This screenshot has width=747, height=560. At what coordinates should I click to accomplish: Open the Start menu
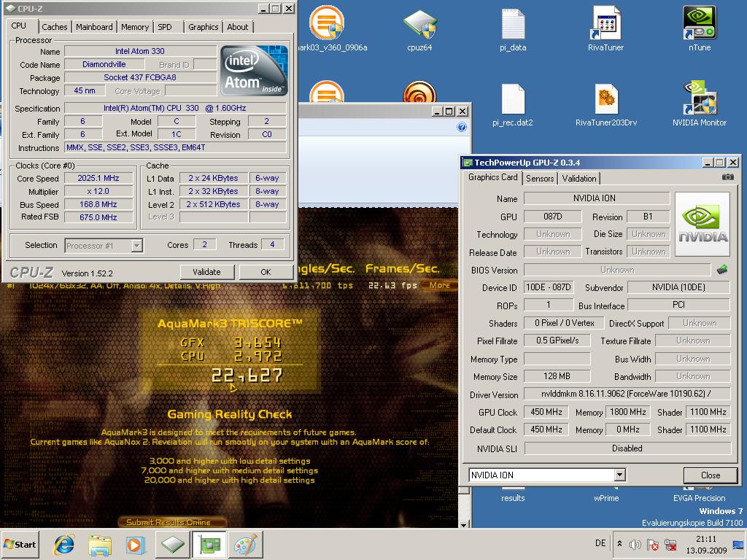point(20,544)
